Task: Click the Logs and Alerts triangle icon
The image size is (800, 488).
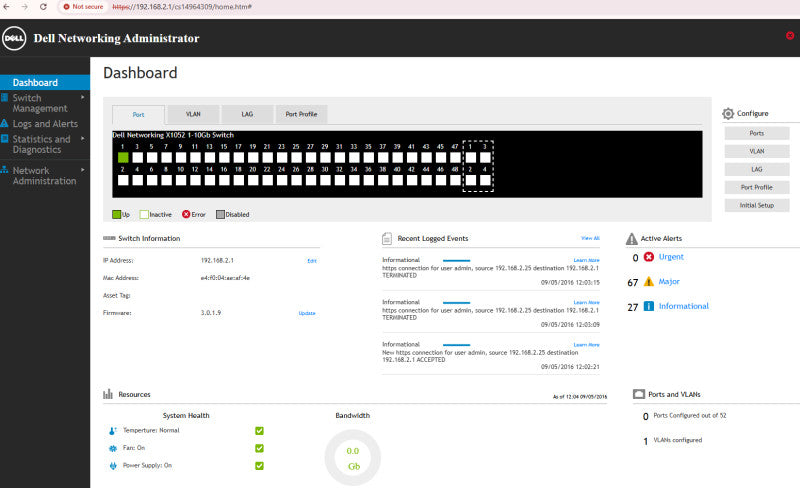Action: (5, 123)
